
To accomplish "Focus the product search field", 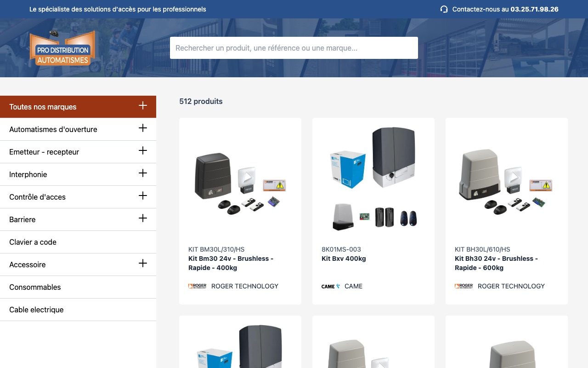I will pyautogui.click(x=294, y=48).
